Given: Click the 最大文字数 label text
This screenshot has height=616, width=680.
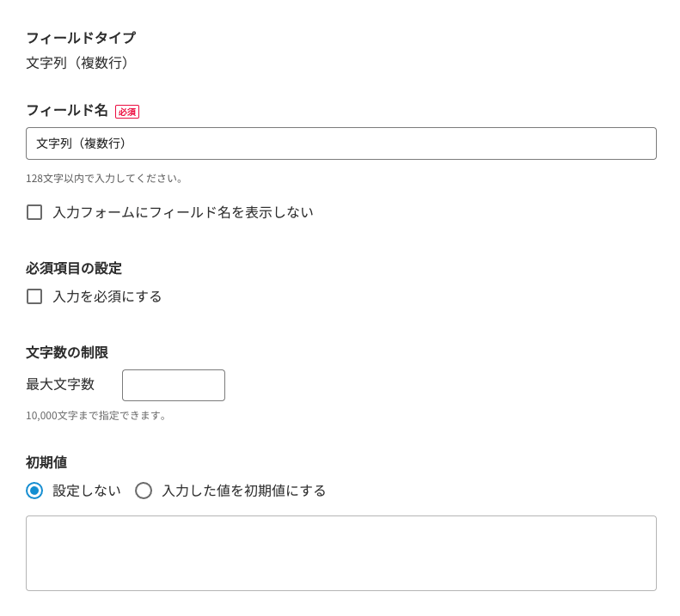Looking at the screenshot, I should point(60,385).
